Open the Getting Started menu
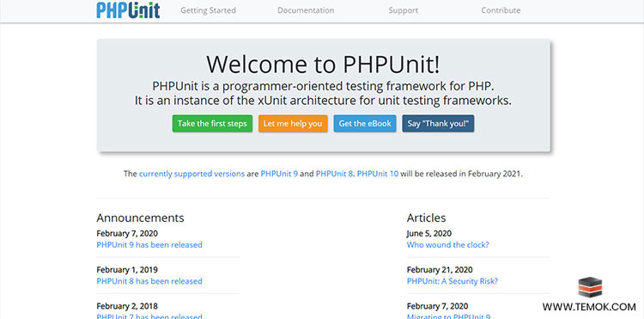The width and height of the screenshot is (644, 319). point(209,10)
